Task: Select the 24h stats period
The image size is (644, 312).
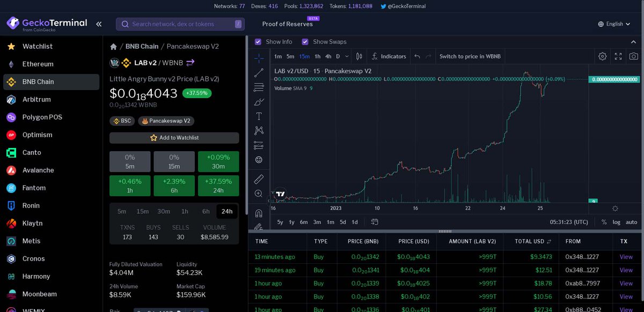Action: click(x=227, y=211)
